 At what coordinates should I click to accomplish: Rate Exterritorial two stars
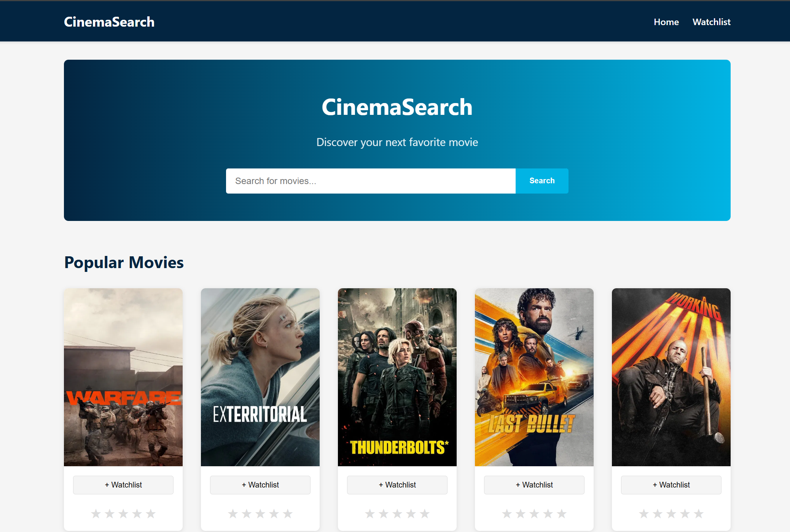tap(247, 514)
